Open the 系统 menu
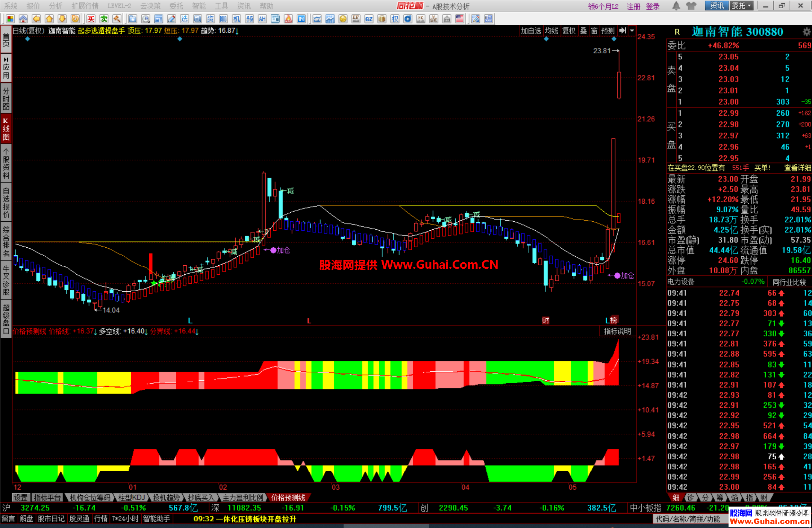Screen dimensions: 812x528 [x=11, y=6]
